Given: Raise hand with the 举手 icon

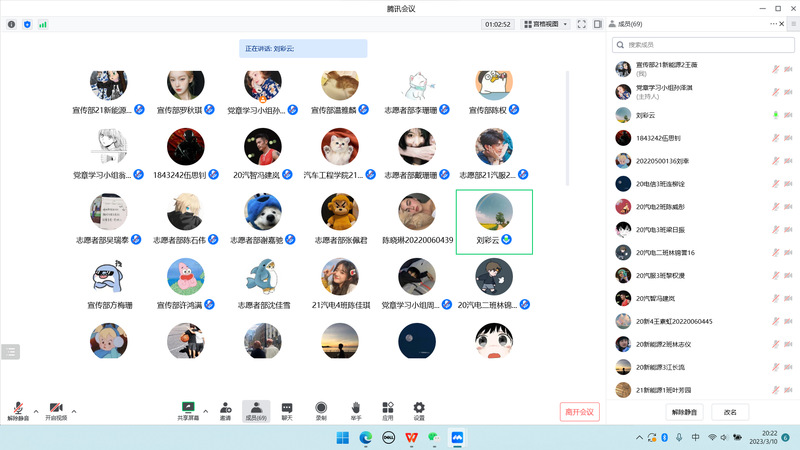Looking at the screenshot, I should [355, 408].
